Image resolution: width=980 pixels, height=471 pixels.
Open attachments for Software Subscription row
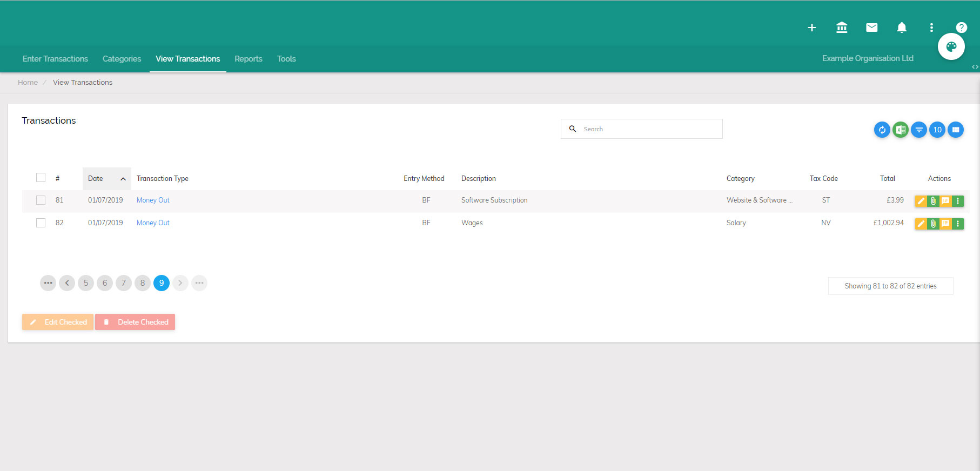933,201
